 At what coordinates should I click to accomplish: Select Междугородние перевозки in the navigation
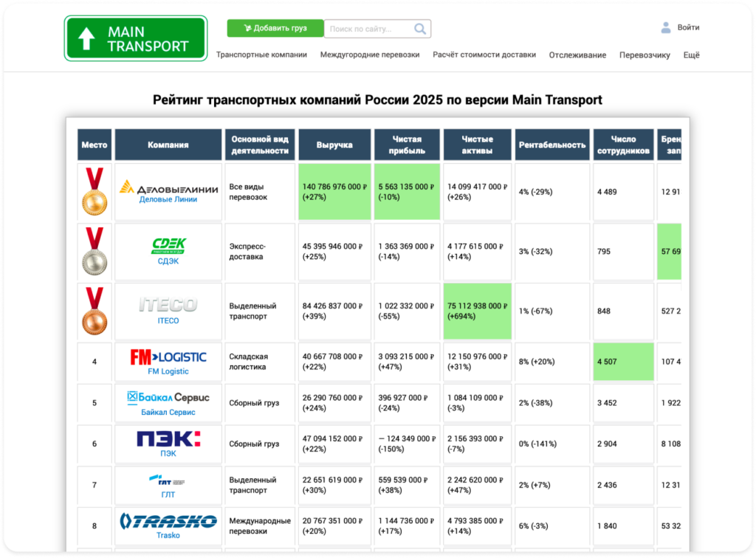coord(369,55)
